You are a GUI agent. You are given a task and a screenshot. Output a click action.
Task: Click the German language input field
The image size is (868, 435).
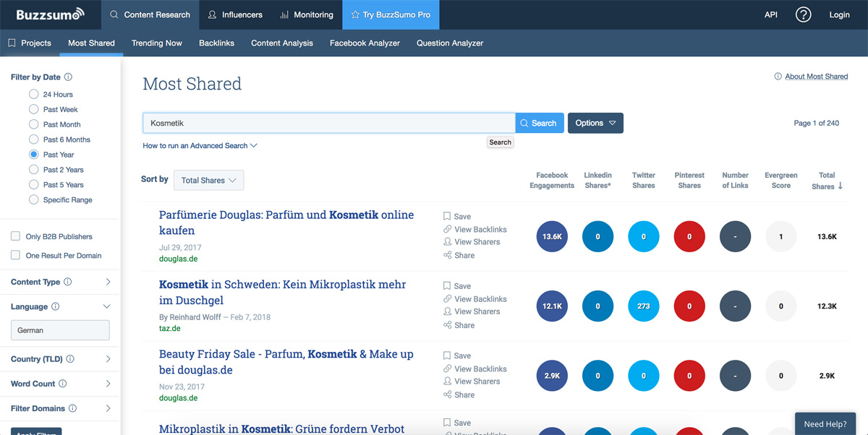(60, 330)
